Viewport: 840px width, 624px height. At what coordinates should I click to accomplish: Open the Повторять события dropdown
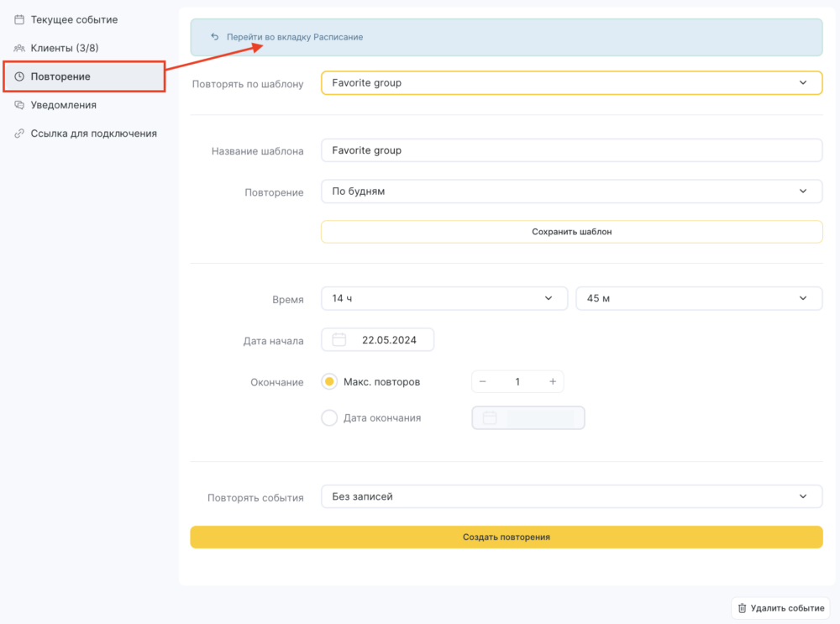571,496
